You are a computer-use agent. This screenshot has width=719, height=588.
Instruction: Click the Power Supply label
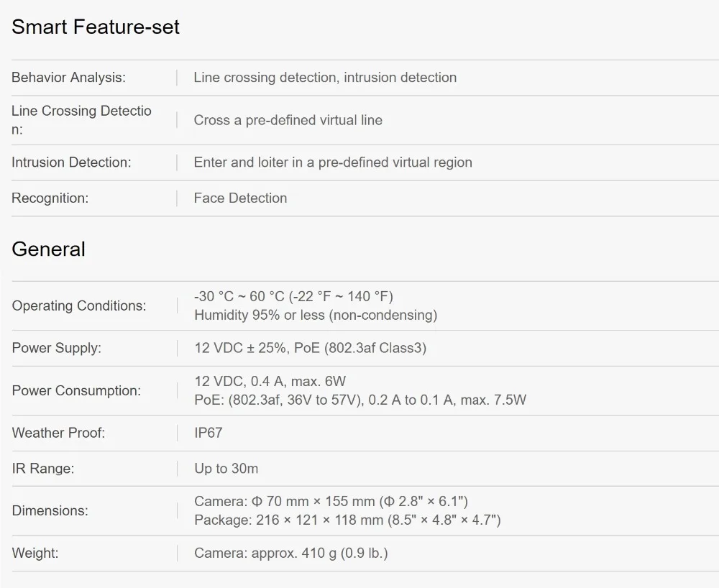tap(56, 349)
